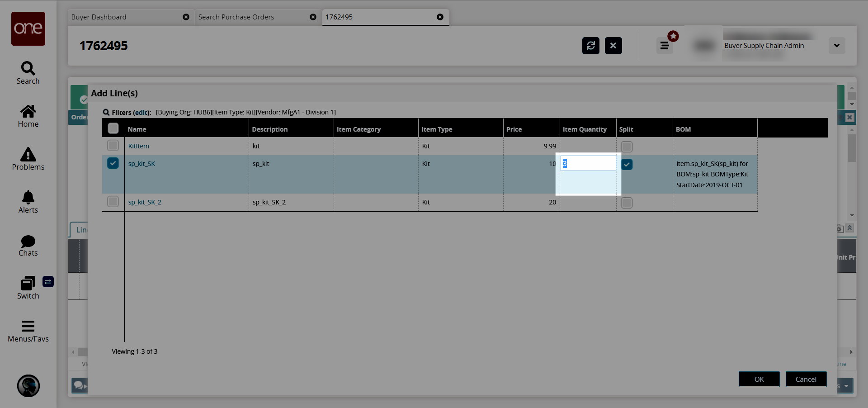The width and height of the screenshot is (868, 408).
Task: Sort by the Description column header
Action: click(291, 129)
